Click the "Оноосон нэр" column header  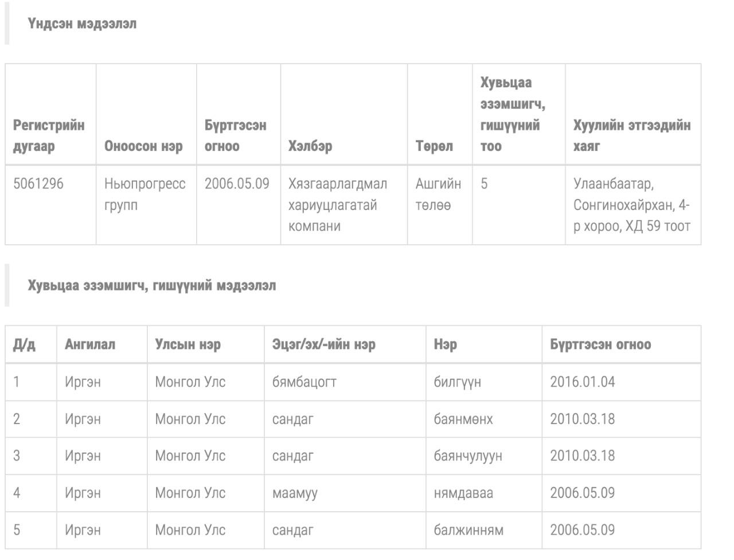tap(143, 146)
